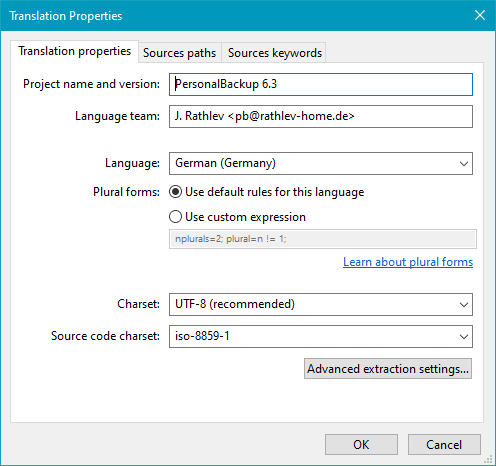
Task: Click the disabled plural expression field
Action: point(323,239)
